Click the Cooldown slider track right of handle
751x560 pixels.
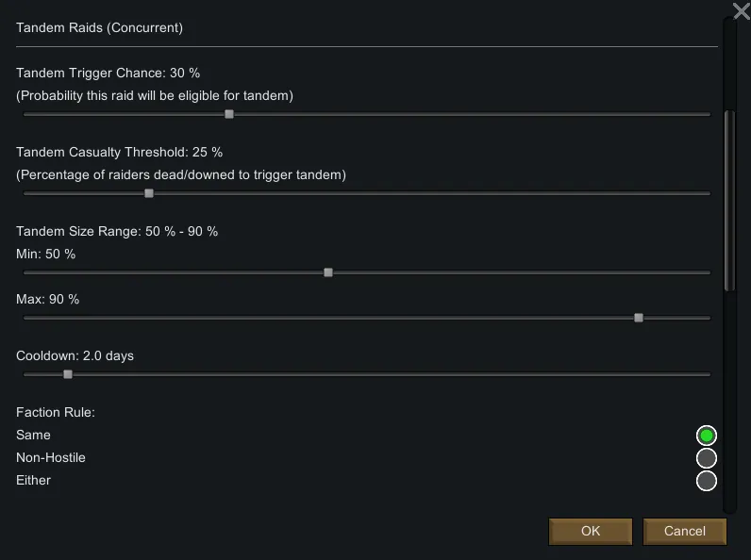click(377, 374)
